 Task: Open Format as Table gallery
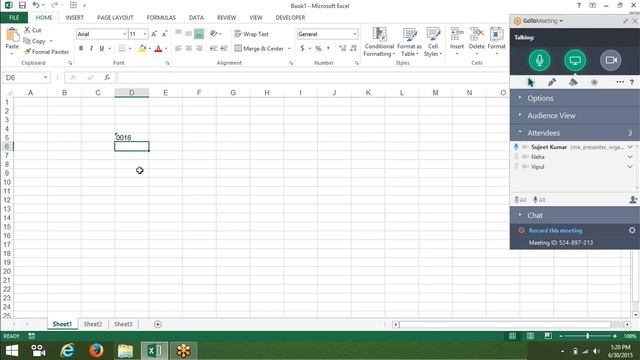click(409, 42)
